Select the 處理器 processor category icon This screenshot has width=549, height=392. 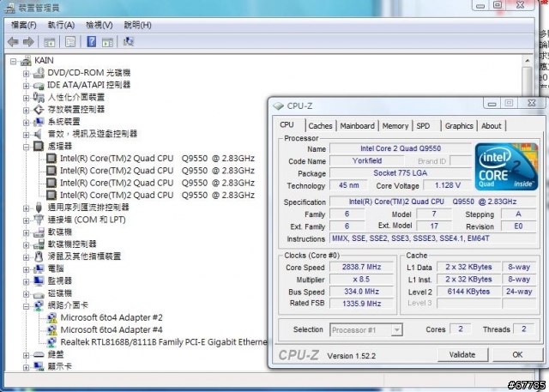coord(39,147)
